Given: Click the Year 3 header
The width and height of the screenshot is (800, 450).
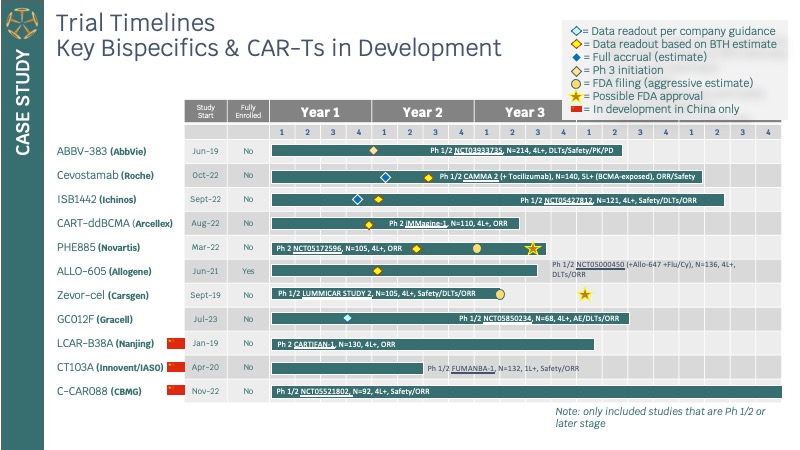Looking at the screenshot, I should (524, 112).
